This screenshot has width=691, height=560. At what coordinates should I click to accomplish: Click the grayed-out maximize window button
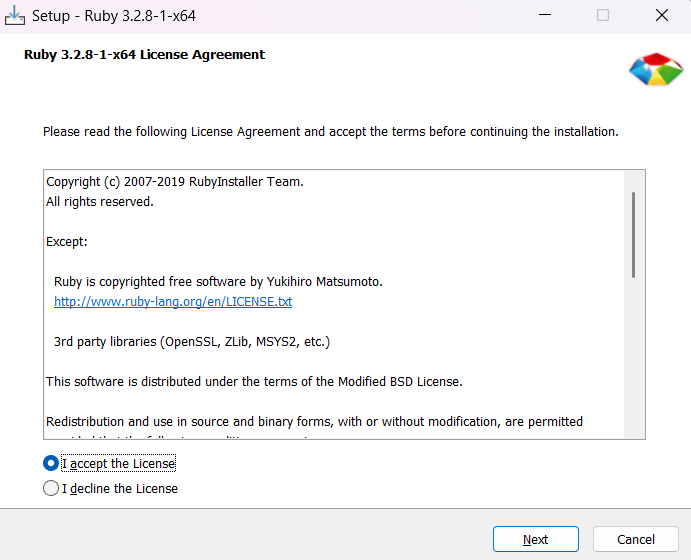click(603, 16)
